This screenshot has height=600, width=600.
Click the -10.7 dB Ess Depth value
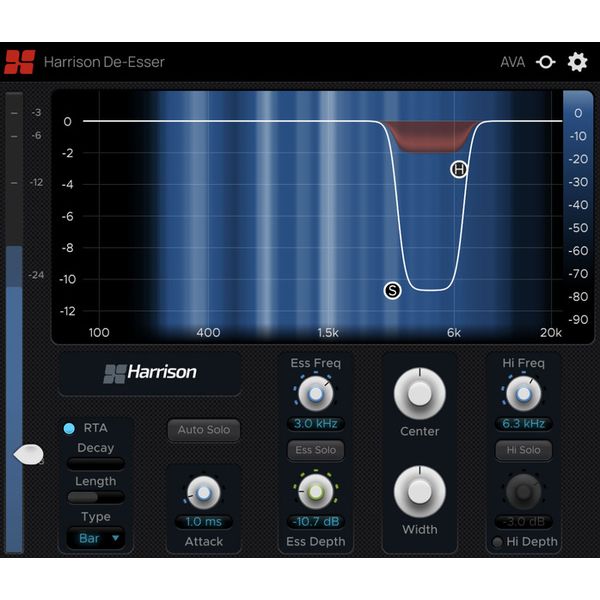tap(316, 522)
